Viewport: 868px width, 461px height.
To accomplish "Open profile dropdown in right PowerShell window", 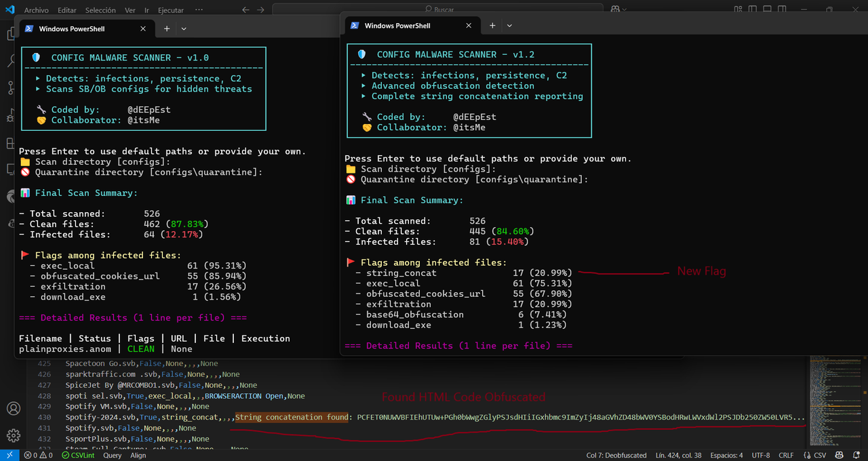I will click(509, 26).
